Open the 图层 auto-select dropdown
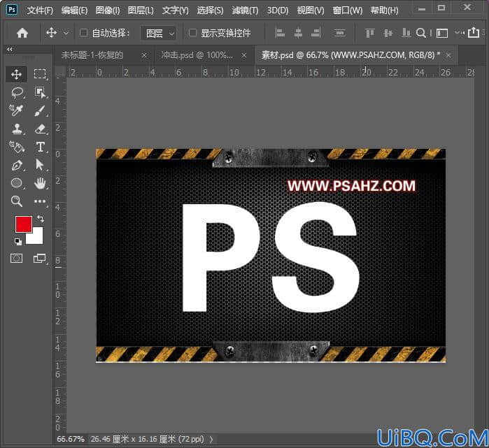 click(158, 33)
